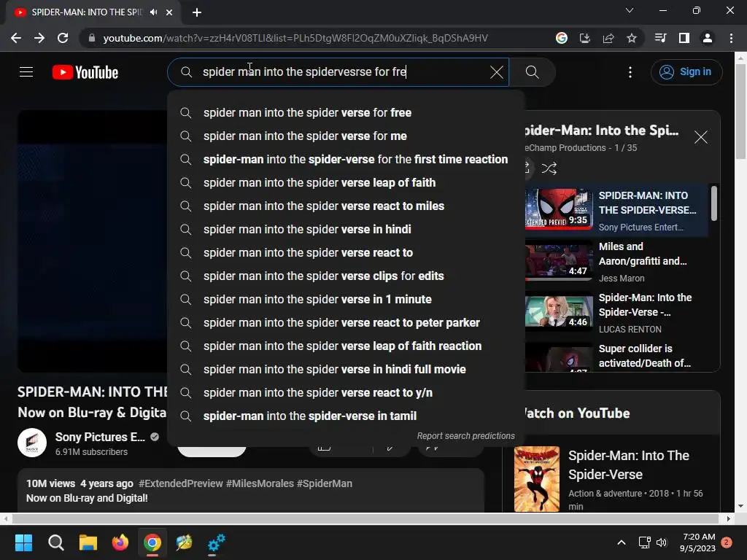Share this page icon
The image size is (747, 560).
[608, 38]
